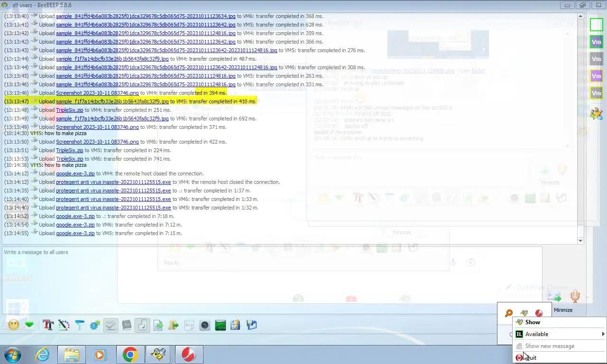Open TripleSix.zip link sent to VM6

point(70,159)
